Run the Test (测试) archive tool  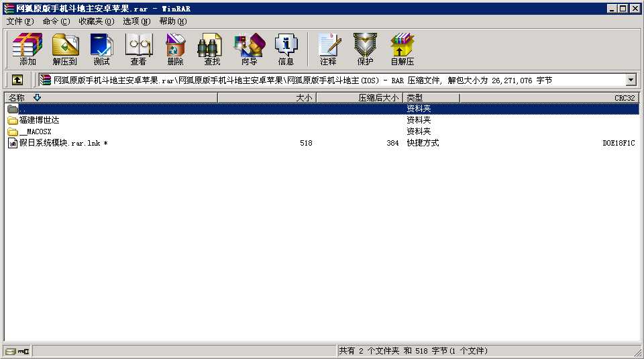[101, 49]
